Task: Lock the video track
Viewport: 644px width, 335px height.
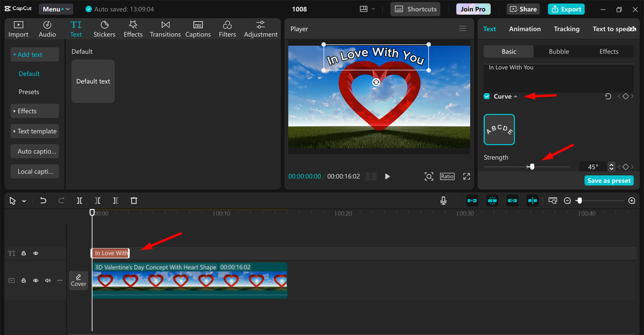Action: [24, 281]
